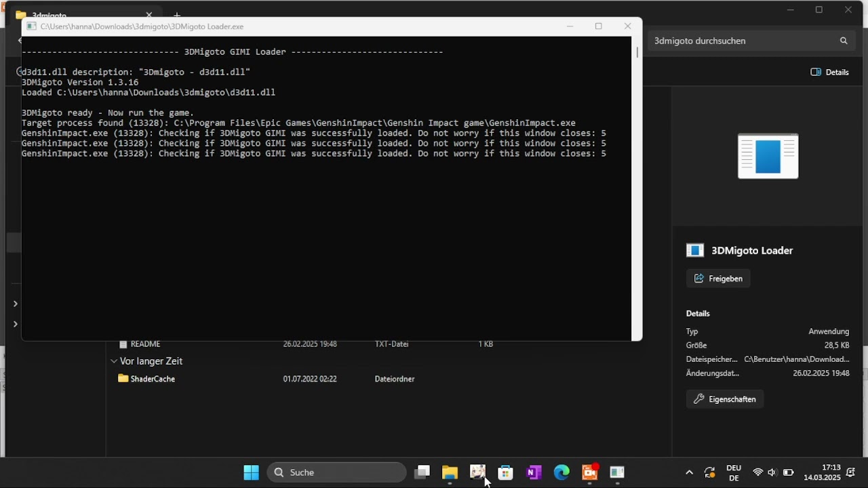Select the ShaderCache folder
Image resolution: width=868 pixels, height=488 pixels.
pyautogui.click(x=153, y=379)
